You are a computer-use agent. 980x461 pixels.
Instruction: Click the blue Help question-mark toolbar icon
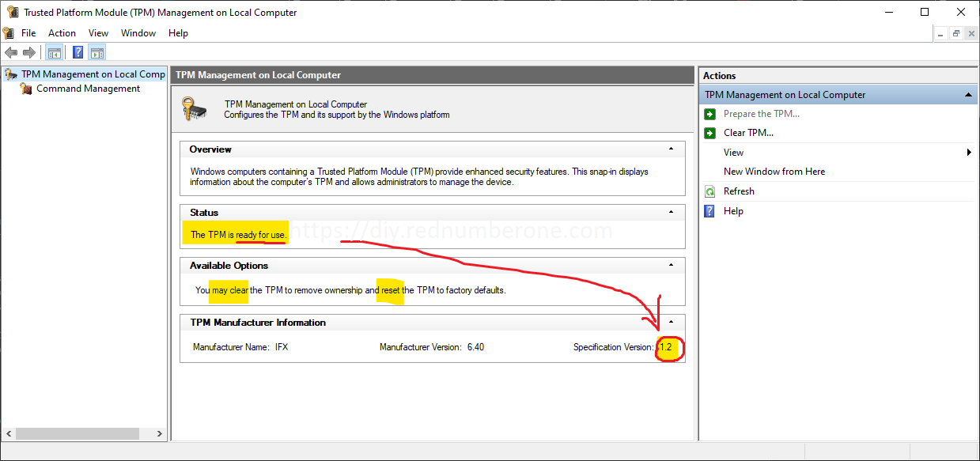point(78,53)
